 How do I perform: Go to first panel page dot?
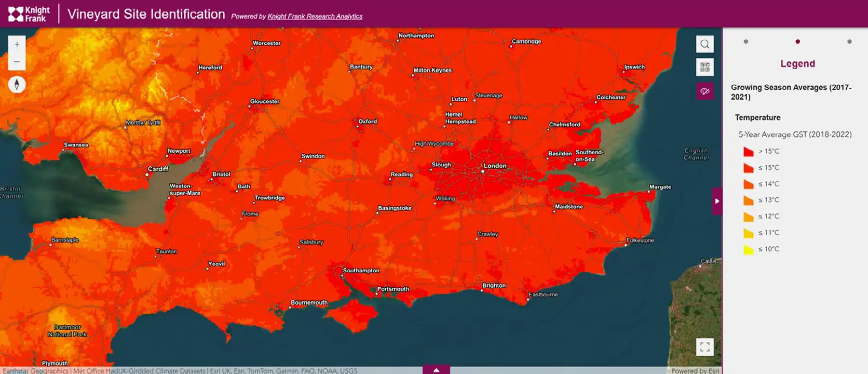746,41
